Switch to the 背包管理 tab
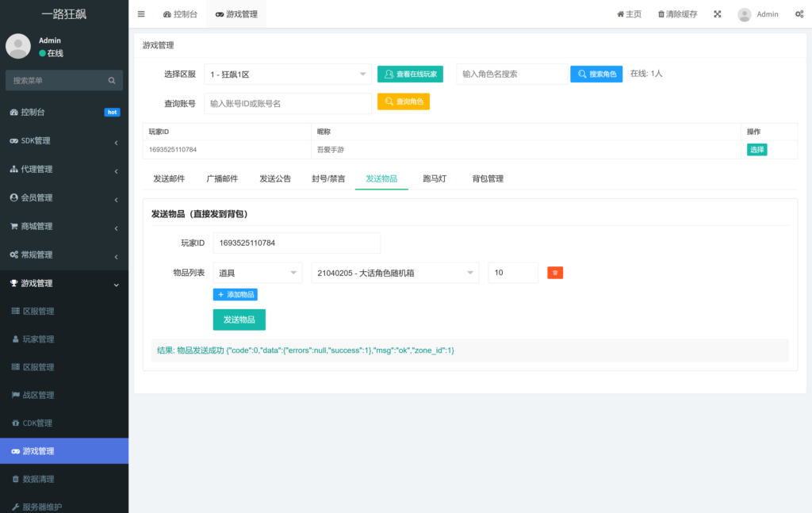Viewport: 812px width, 513px height. 488,178
